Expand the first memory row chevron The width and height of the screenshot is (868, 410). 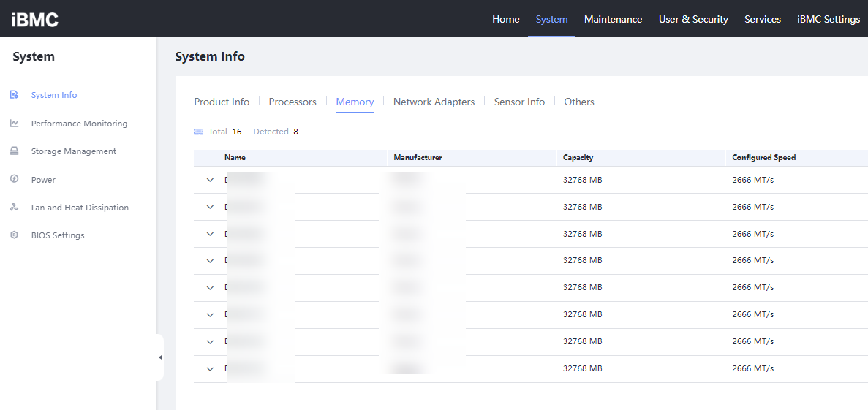click(210, 180)
